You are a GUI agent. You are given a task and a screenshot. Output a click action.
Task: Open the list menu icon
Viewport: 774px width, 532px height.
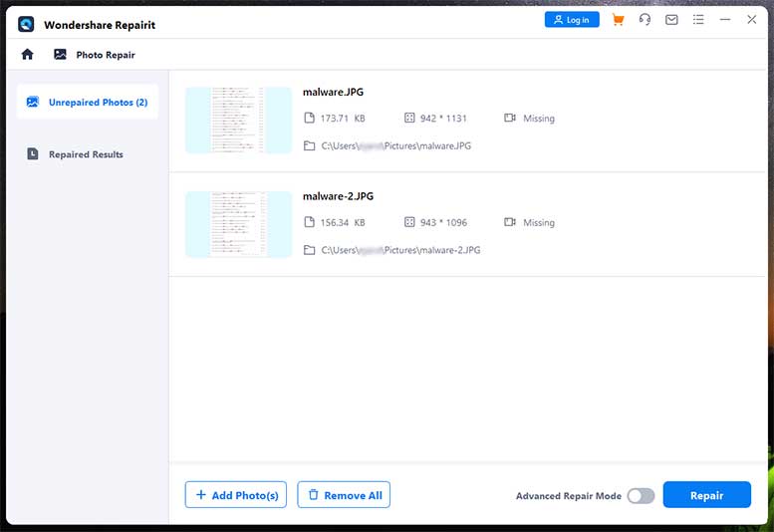pyautogui.click(x=698, y=20)
